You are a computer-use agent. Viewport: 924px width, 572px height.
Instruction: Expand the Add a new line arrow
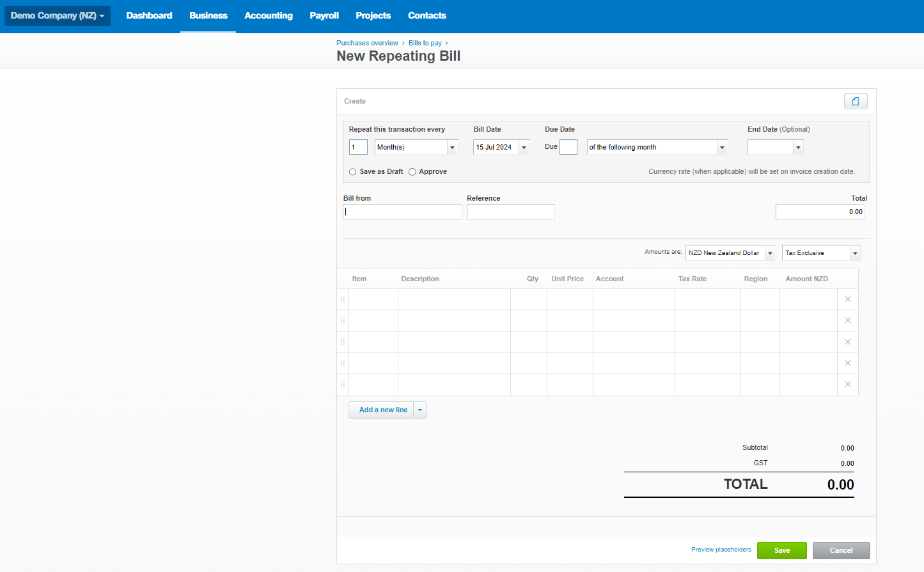(x=419, y=410)
